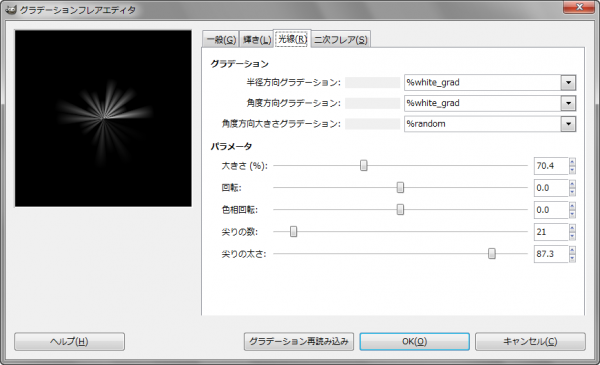The height and width of the screenshot is (365, 600).
Task: Decrease 回転 value with down spinner
Action: coord(572,192)
